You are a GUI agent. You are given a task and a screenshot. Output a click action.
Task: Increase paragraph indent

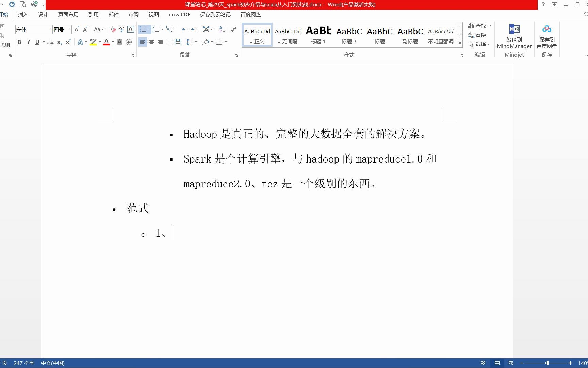[194, 29]
